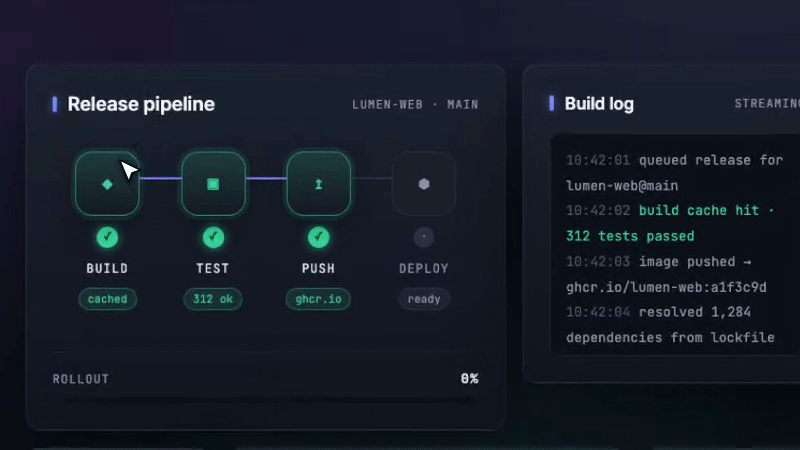Click the 'ready' badge under DEPLOY
Viewport: 800px width, 450px height.
click(x=423, y=299)
